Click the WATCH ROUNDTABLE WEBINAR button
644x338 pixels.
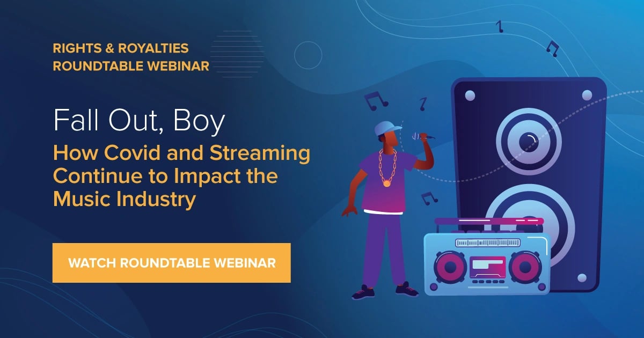pos(171,262)
